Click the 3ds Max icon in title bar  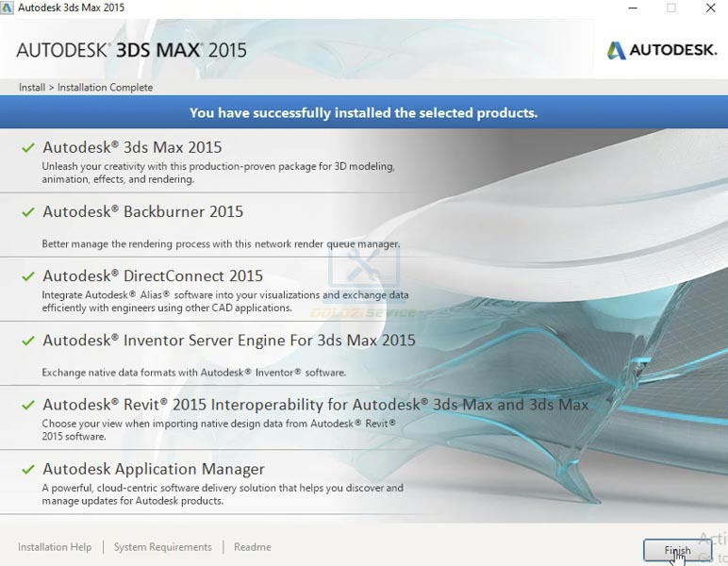[8, 8]
